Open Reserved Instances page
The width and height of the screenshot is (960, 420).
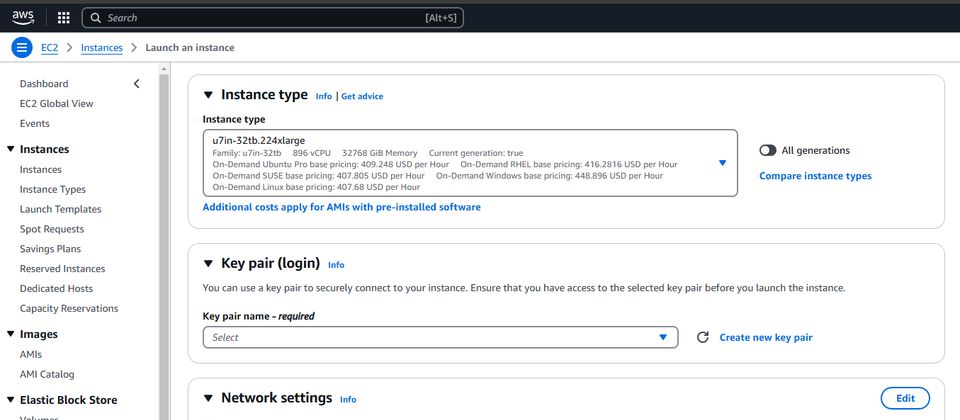tap(62, 268)
